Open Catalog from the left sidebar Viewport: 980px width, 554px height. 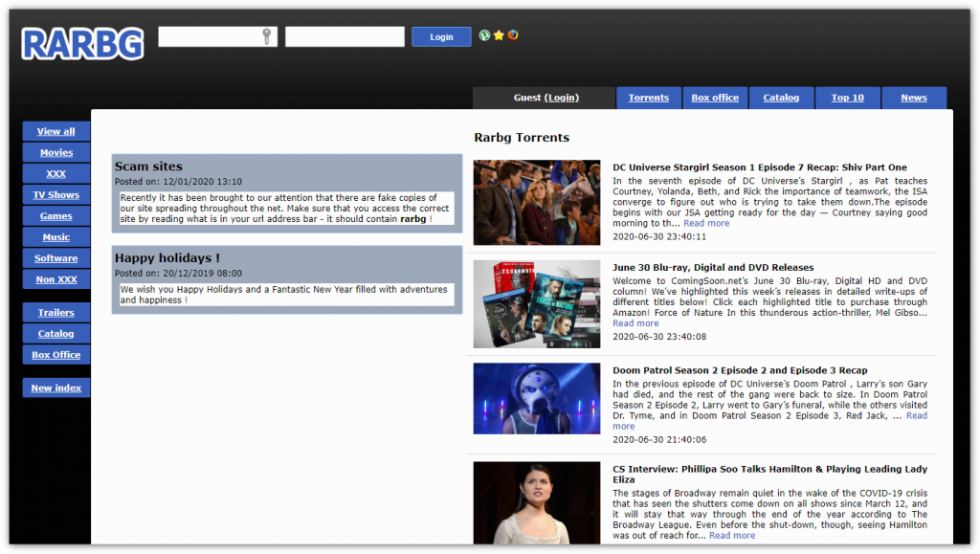point(56,334)
